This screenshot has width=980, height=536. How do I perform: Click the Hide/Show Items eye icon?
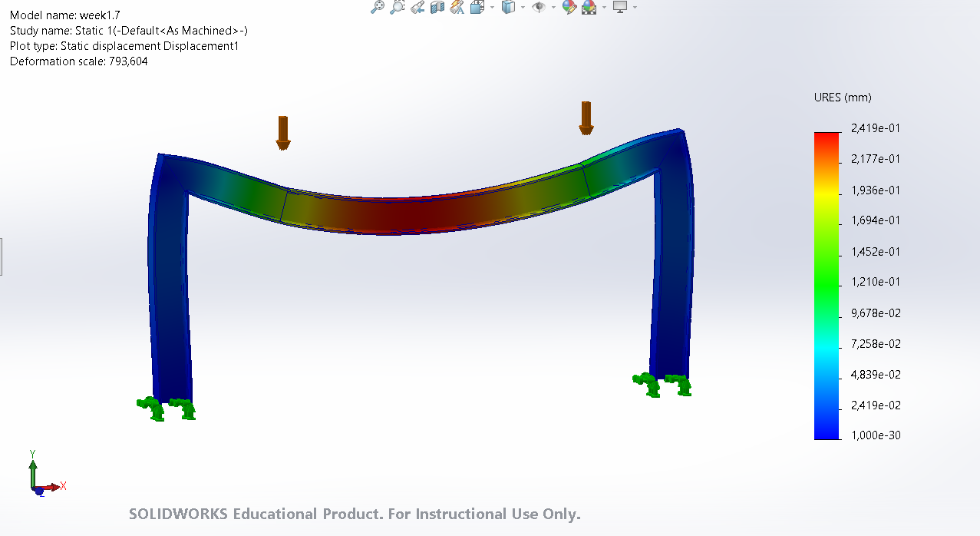(539, 7)
